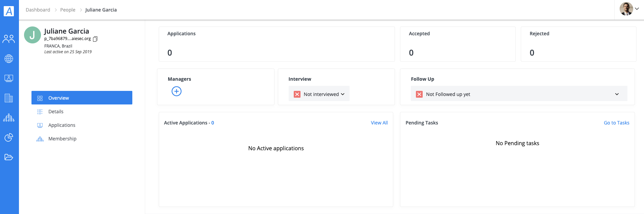Click the 'p_7ba96879....aiesec.org' email text
Viewport: 644px width, 214px height.
coord(68,39)
